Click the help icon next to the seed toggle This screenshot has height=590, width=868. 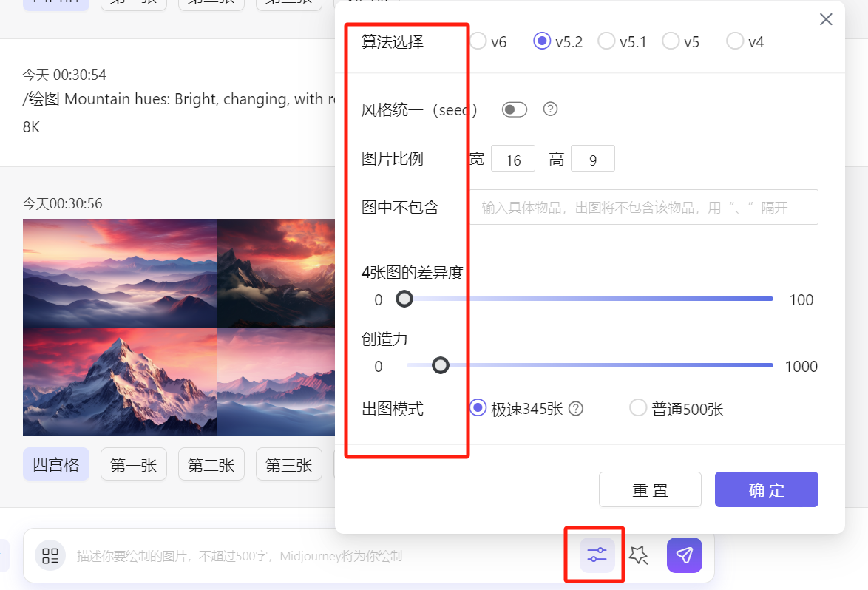[x=549, y=109]
